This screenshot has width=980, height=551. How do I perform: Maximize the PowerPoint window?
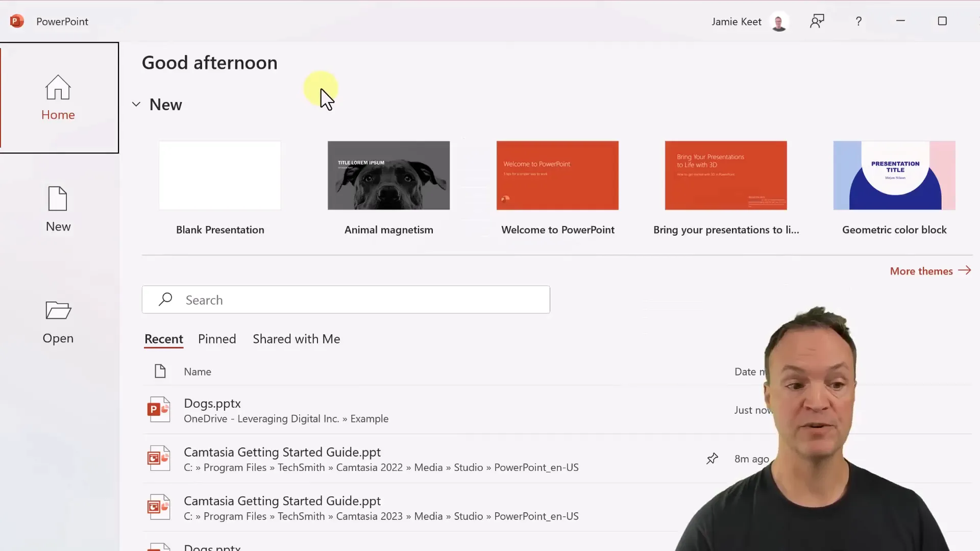tap(942, 21)
